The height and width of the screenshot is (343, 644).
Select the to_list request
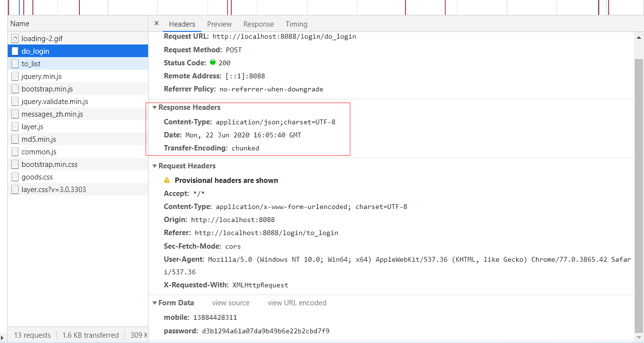[31, 64]
